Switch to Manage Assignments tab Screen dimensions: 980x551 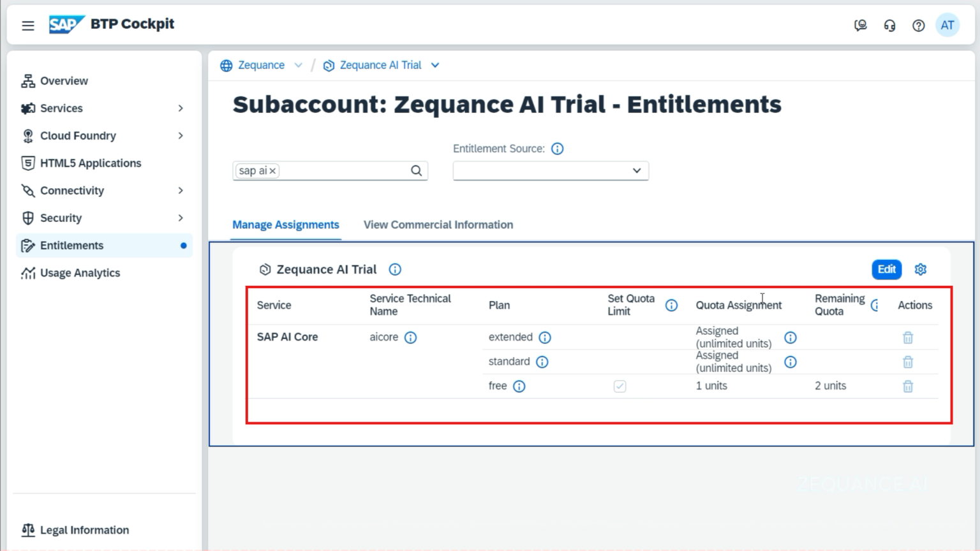pyautogui.click(x=286, y=224)
